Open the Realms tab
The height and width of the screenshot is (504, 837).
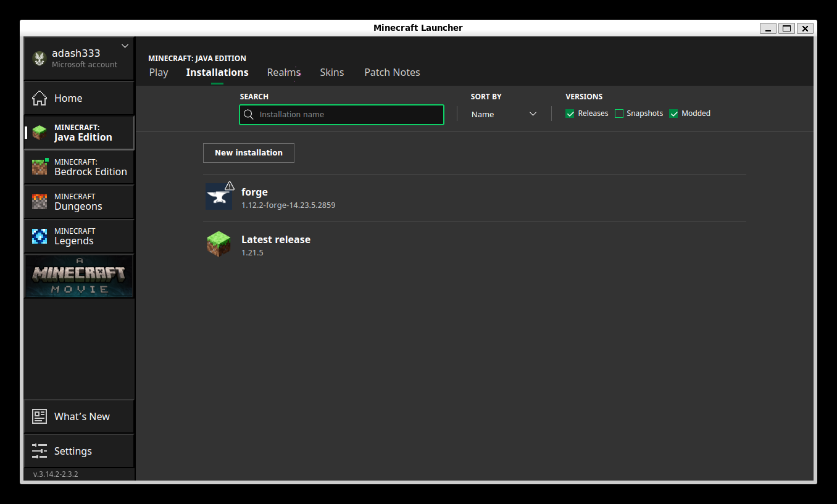[x=284, y=72]
